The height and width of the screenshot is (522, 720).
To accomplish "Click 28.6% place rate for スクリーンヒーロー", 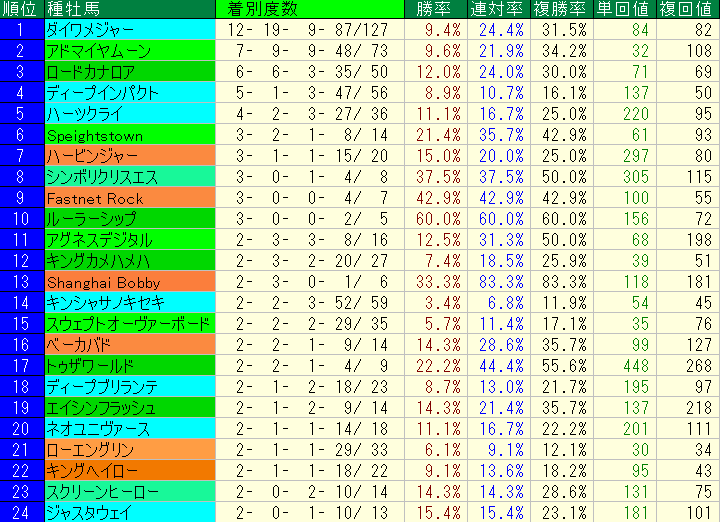I will 564,492.
